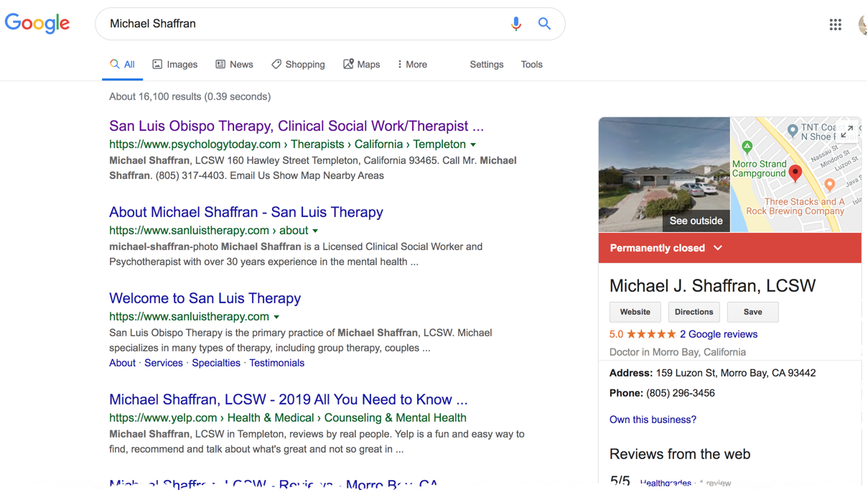Submit search using the magnifier icon
The height and width of the screenshot is (490, 868).
(x=544, y=24)
